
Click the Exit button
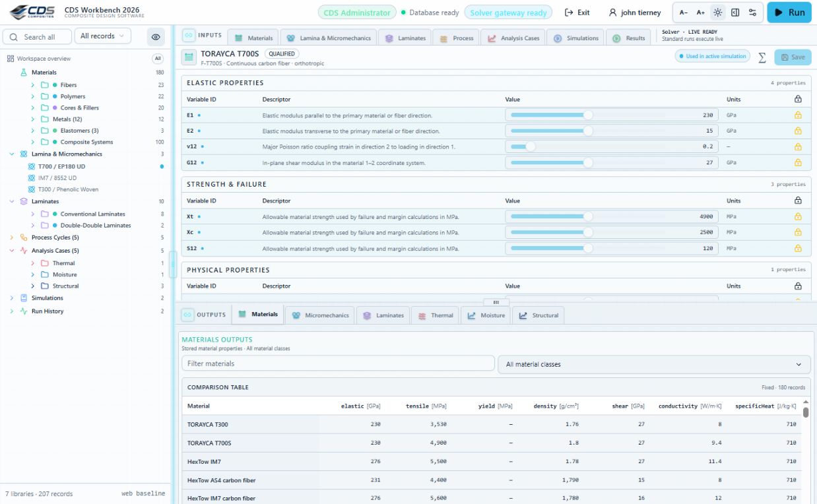(x=577, y=13)
